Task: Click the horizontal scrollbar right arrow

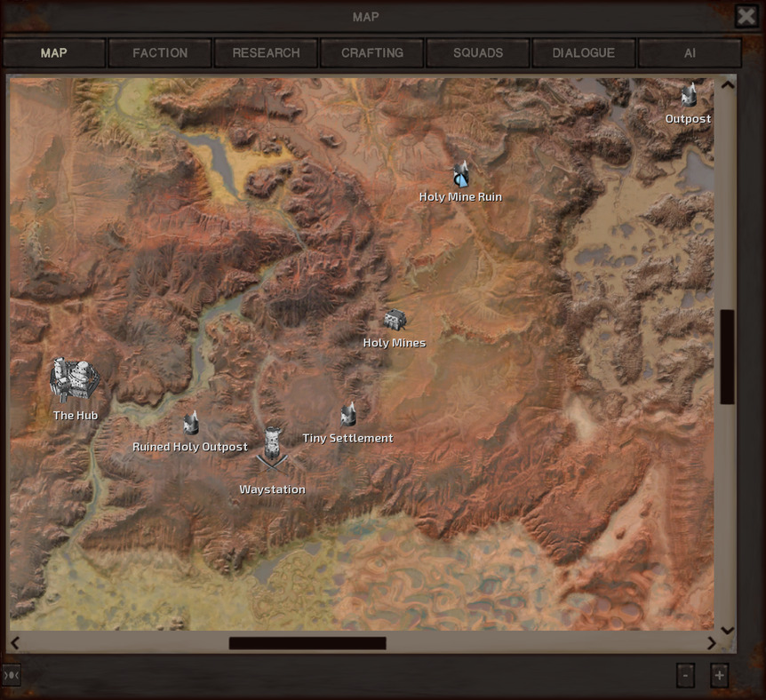Action: [x=711, y=643]
